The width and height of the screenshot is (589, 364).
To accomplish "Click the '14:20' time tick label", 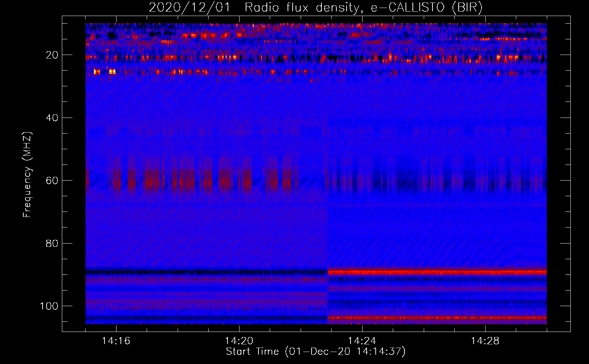I will pyautogui.click(x=239, y=341).
